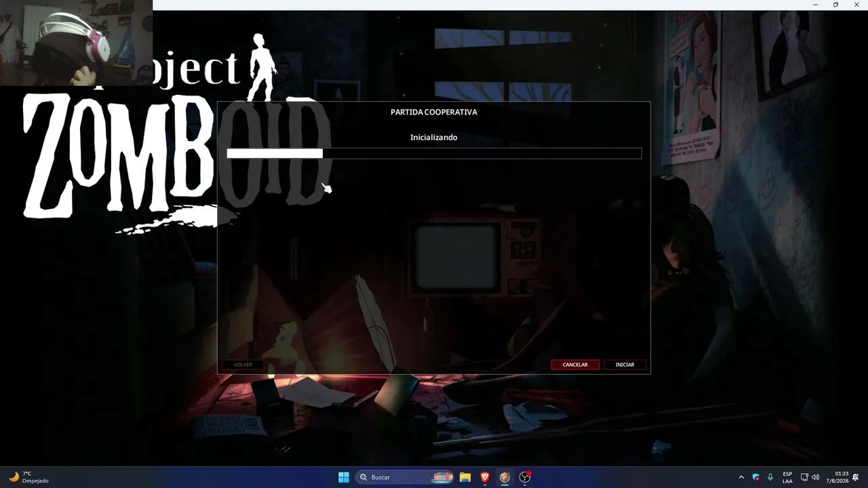Switch the ESP LAA keyboard language
Screen dimensions: 868x488
point(787,477)
